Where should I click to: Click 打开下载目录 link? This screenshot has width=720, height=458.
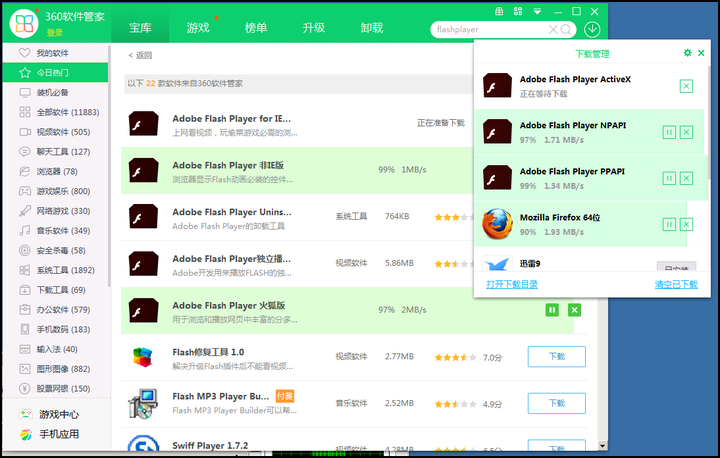point(512,284)
